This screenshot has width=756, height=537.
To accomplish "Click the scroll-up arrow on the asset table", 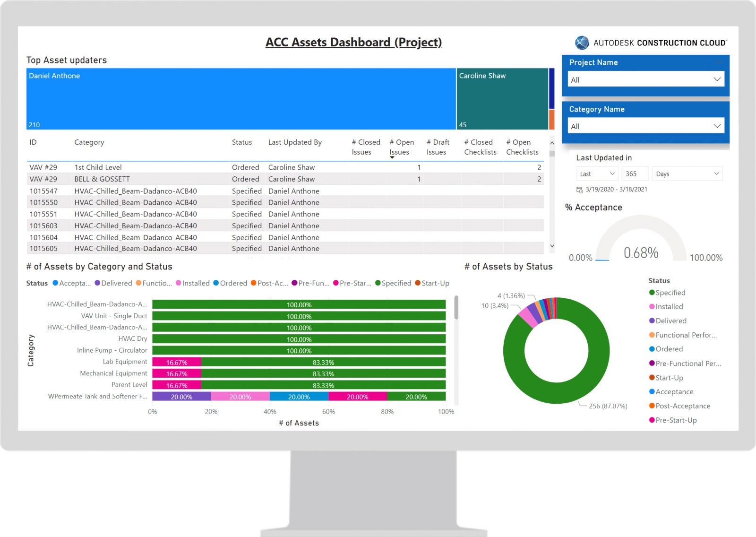I will [x=551, y=143].
